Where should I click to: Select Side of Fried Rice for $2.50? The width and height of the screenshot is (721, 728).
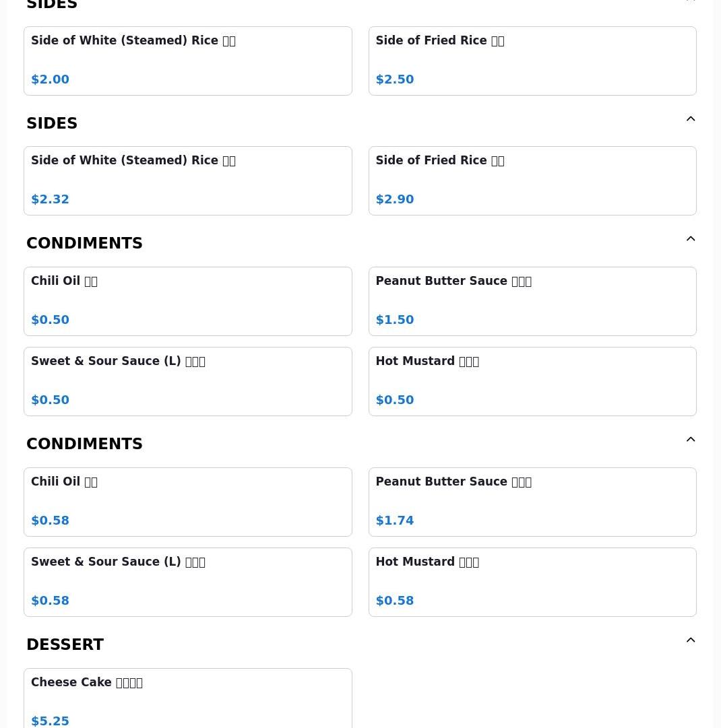(532, 61)
